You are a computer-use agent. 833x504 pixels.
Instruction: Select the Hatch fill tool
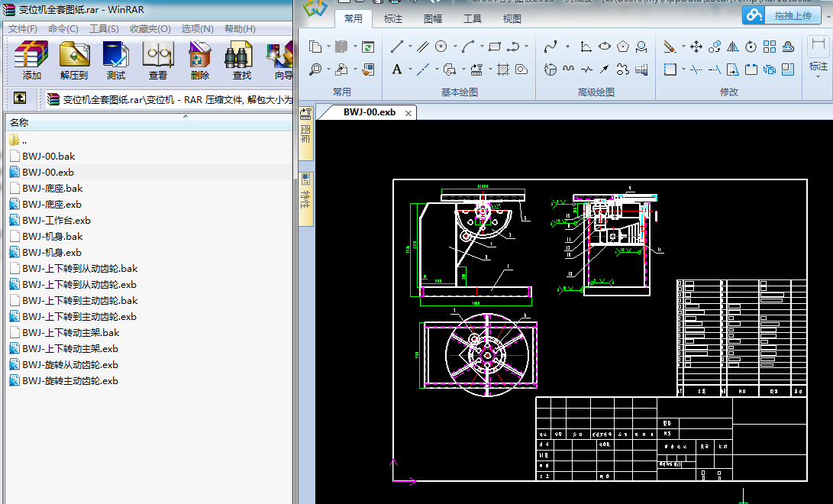tap(503, 69)
